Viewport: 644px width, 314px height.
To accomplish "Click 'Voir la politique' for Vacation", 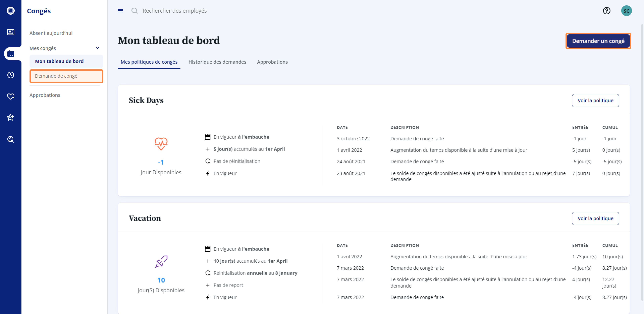I will [x=595, y=218].
